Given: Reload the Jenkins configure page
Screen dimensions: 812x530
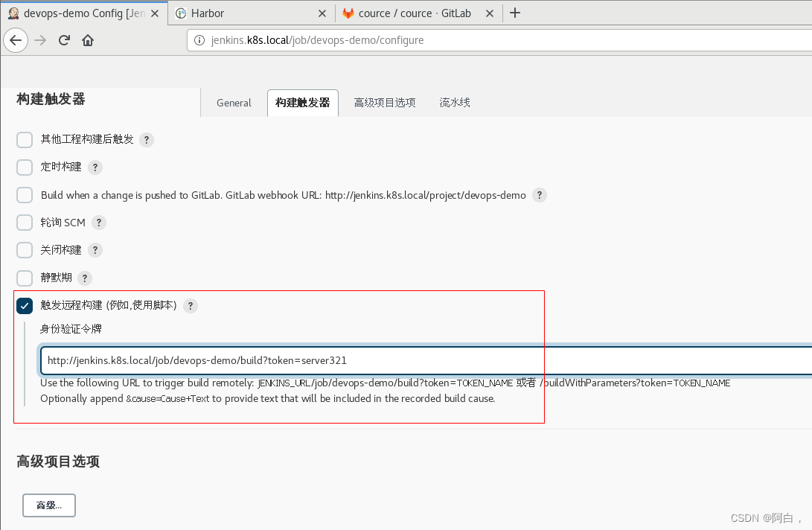Looking at the screenshot, I should [64, 40].
